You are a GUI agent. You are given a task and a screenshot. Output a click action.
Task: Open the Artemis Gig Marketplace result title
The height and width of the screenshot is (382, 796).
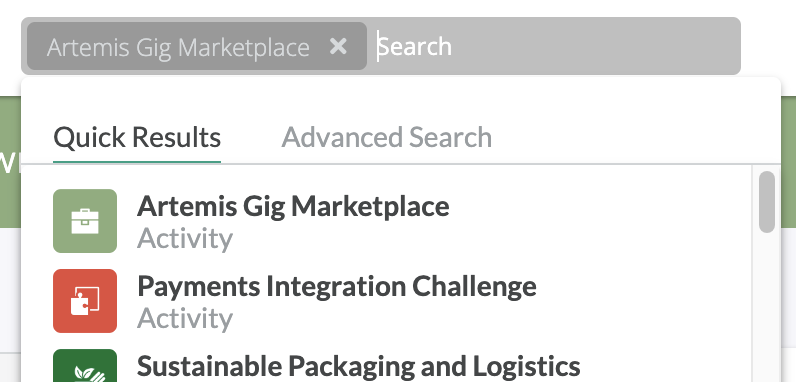point(293,206)
